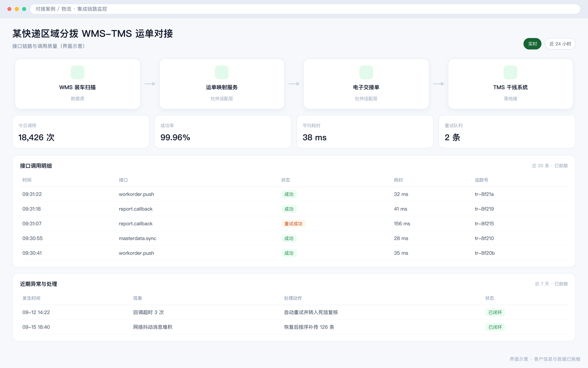
Task: Click the 41 ms latency value
Action: coord(401,209)
